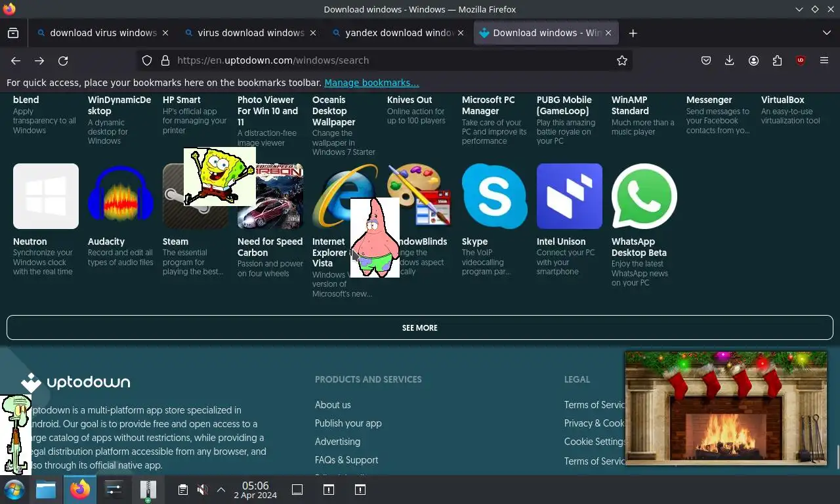Open the clipboard tray icon
The width and height of the screenshot is (840, 504).
pyautogui.click(x=183, y=490)
